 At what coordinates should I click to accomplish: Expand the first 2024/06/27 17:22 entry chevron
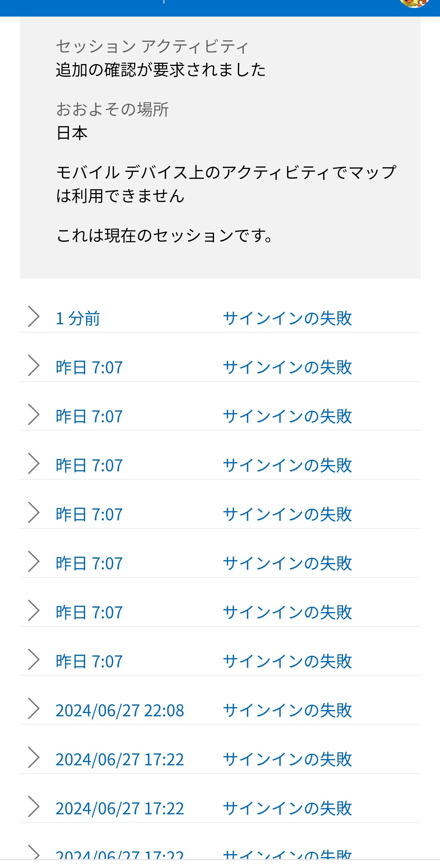point(34,758)
